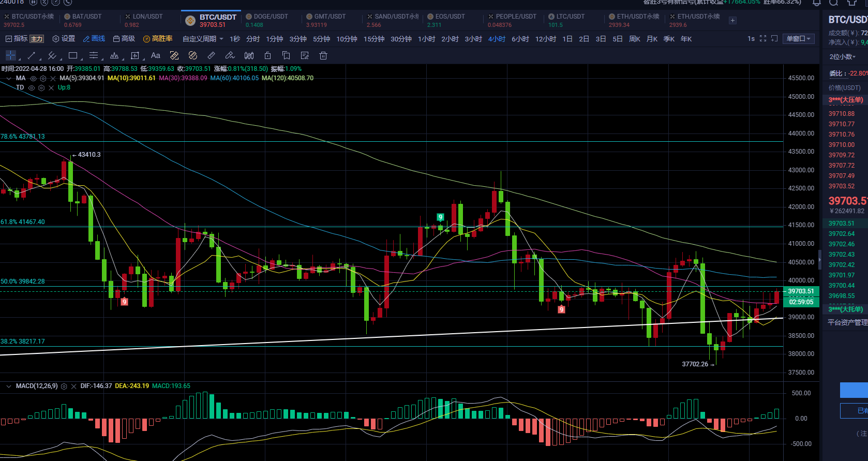Hide the MA indicator using eye icon

click(x=33, y=79)
